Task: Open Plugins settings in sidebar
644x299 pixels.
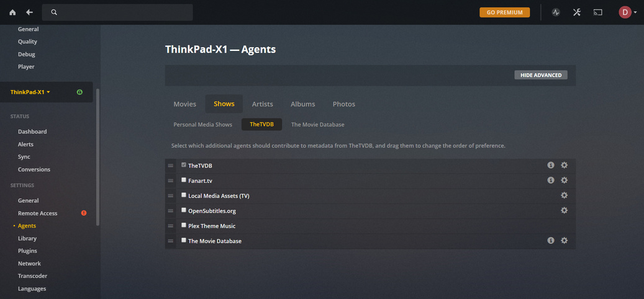Action: pos(27,251)
